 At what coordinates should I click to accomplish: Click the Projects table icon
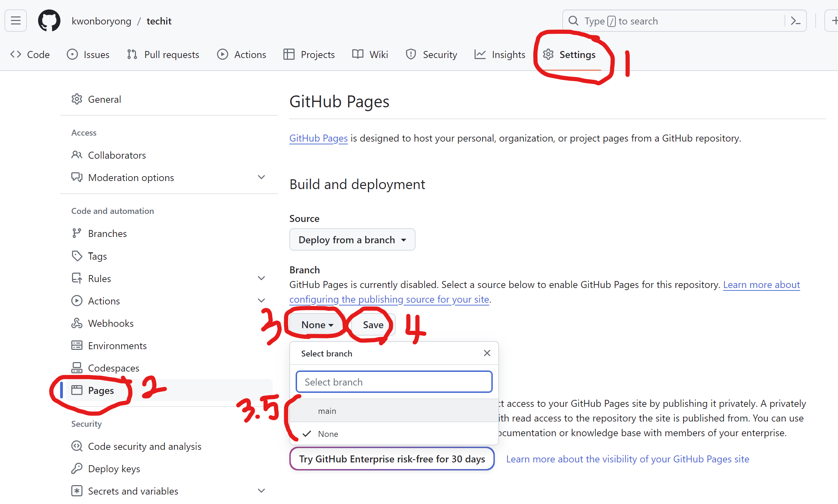pos(289,54)
